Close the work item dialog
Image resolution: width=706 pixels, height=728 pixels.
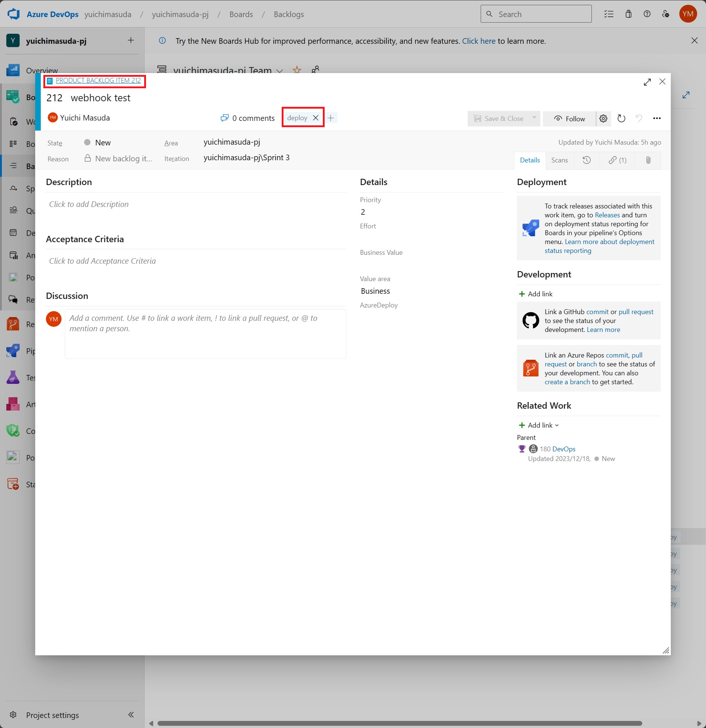[662, 81]
